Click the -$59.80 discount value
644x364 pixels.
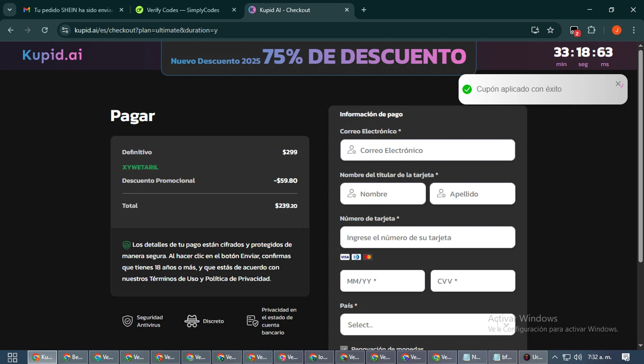[x=286, y=180]
